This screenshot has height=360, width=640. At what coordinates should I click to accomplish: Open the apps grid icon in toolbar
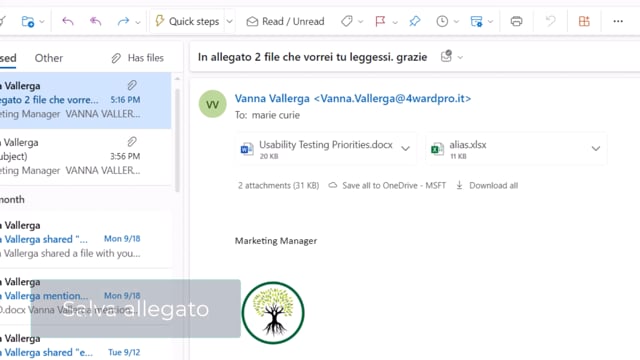584,21
